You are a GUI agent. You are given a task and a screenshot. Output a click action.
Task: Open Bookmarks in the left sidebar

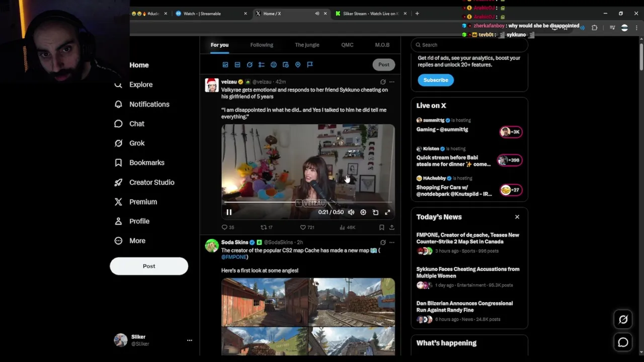139,163
